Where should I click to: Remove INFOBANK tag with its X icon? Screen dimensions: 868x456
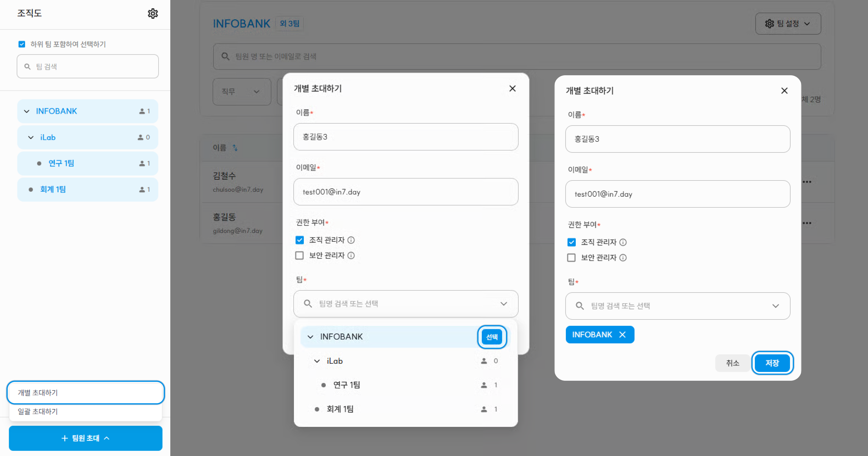[622, 335]
